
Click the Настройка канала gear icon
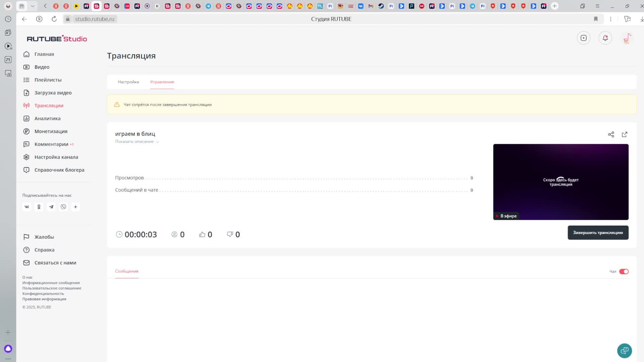pos(26,157)
